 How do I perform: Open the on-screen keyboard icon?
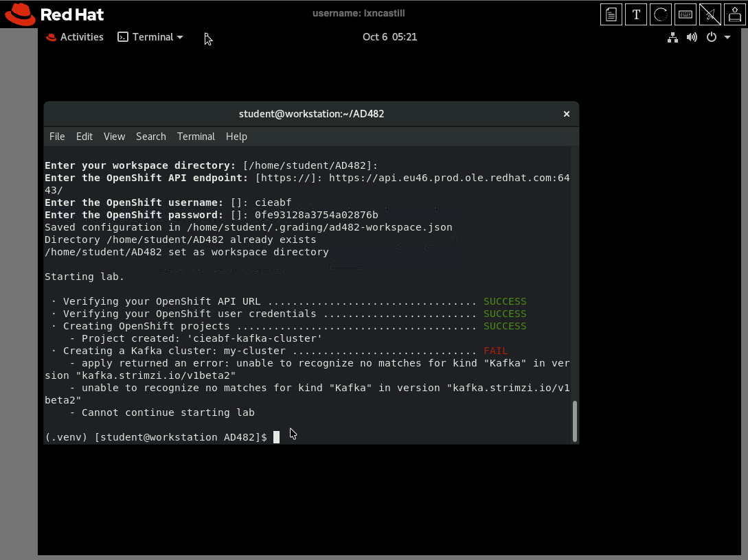coord(685,14)
